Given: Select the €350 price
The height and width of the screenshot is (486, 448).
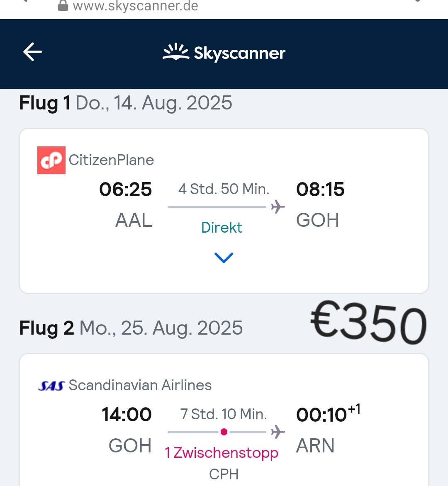Looking at the screenshot, I should click(369, 323).
